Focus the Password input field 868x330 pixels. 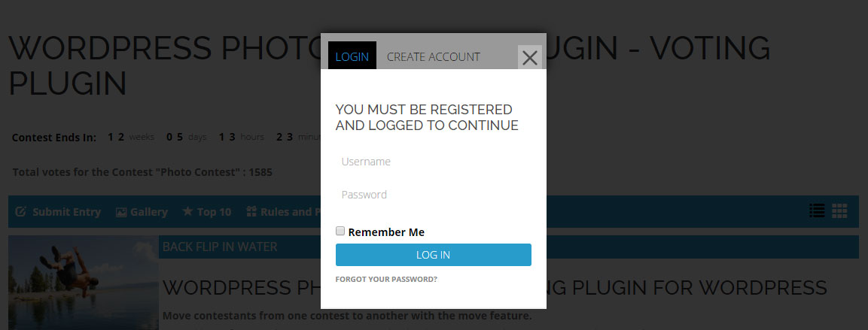point(433,195)
